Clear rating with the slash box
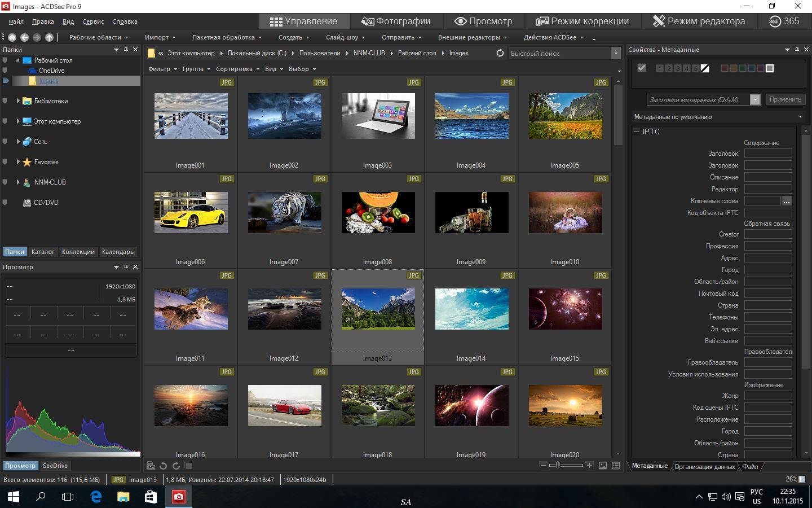The width and height of the screenshot is (812, 508). (705, 68)
